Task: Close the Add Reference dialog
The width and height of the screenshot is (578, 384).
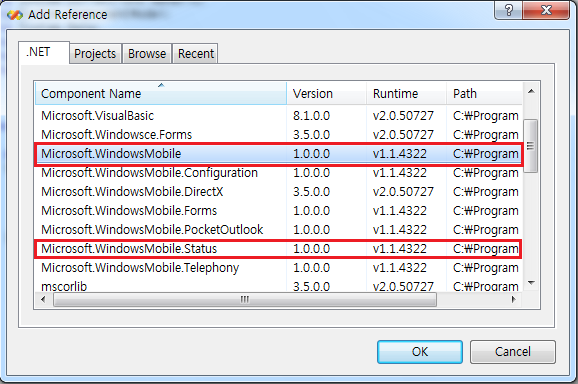Action: [546, 10]
